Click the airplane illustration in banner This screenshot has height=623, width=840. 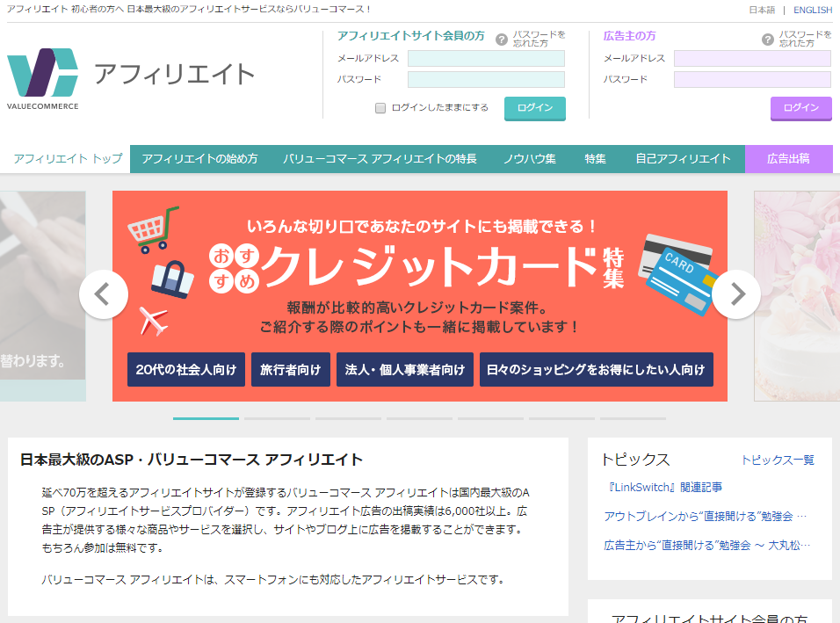point(153,321)
